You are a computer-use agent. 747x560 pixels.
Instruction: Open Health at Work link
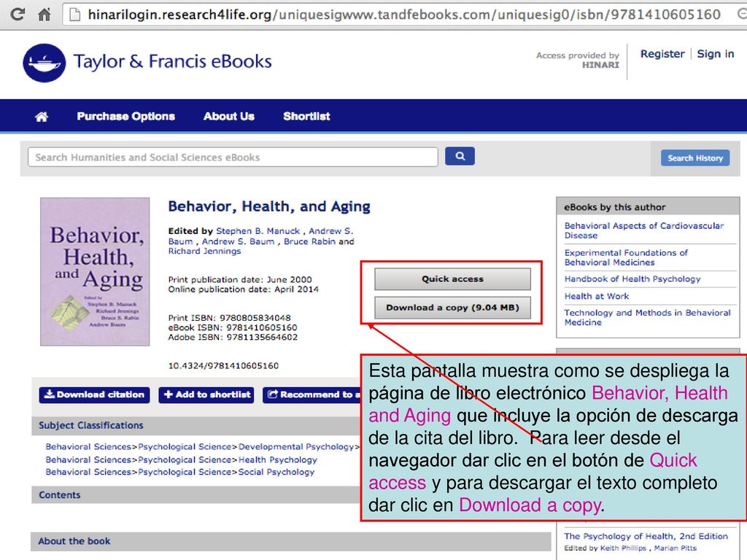597,296
